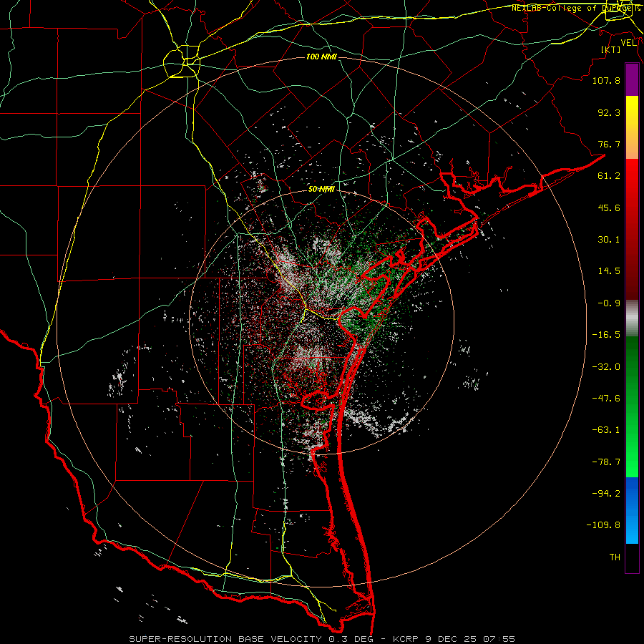Click the 45.6 velocity scale value
The image size is (644, 644).
(609, 208)
